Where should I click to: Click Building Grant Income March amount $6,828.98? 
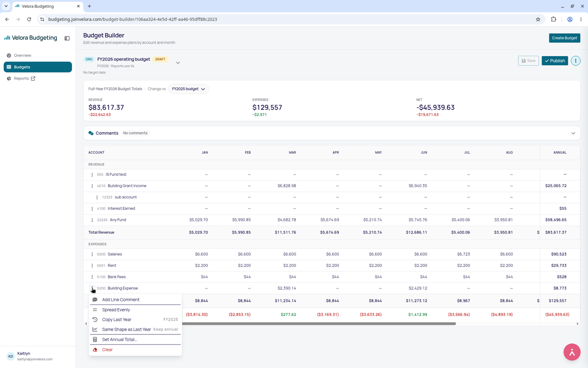coord(287,186)
